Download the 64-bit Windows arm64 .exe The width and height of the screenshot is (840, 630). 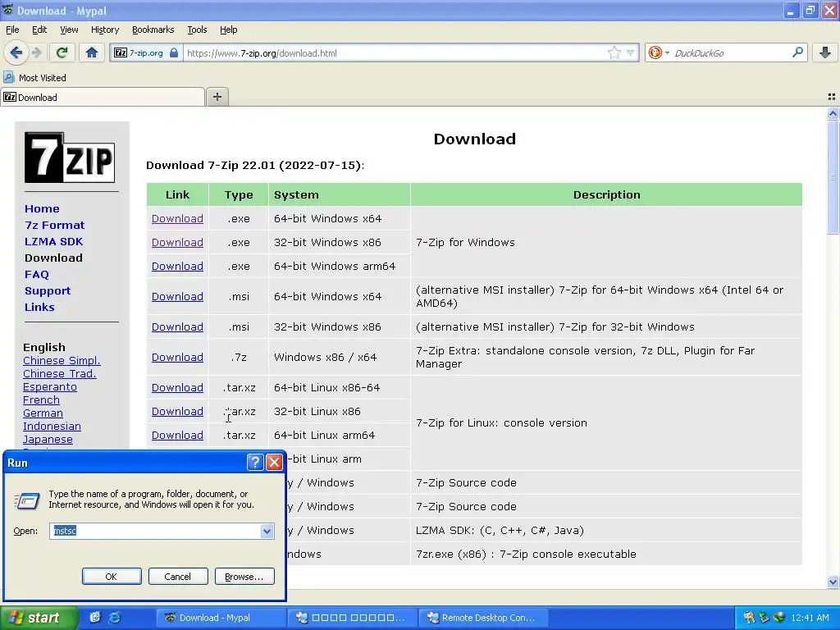coord(177,267)
